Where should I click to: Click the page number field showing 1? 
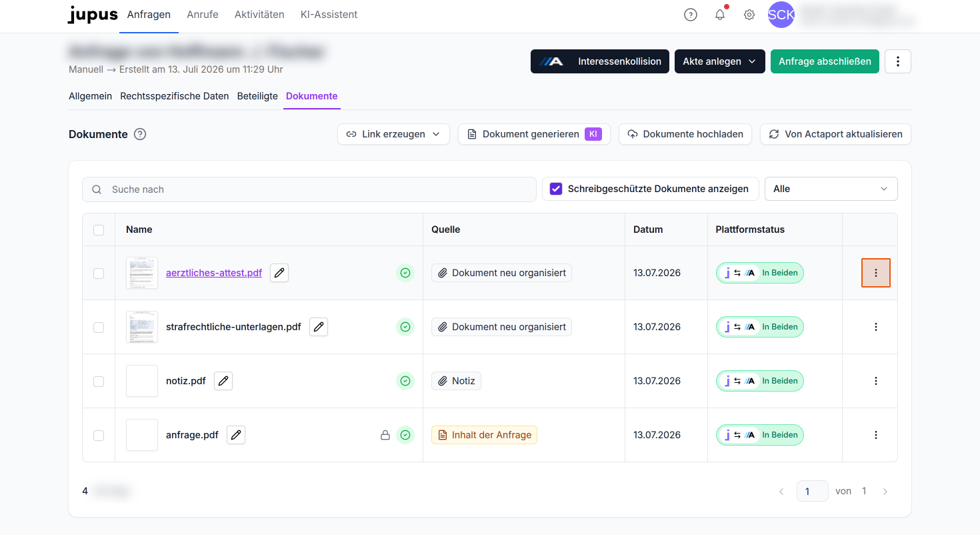point(812,491)
